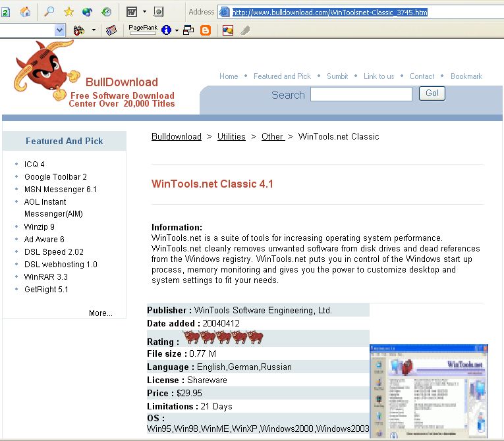Viewport: 504px width, 441px height.
Task: Click the orange Blogger icon
Action: click(x=206, y=30)
